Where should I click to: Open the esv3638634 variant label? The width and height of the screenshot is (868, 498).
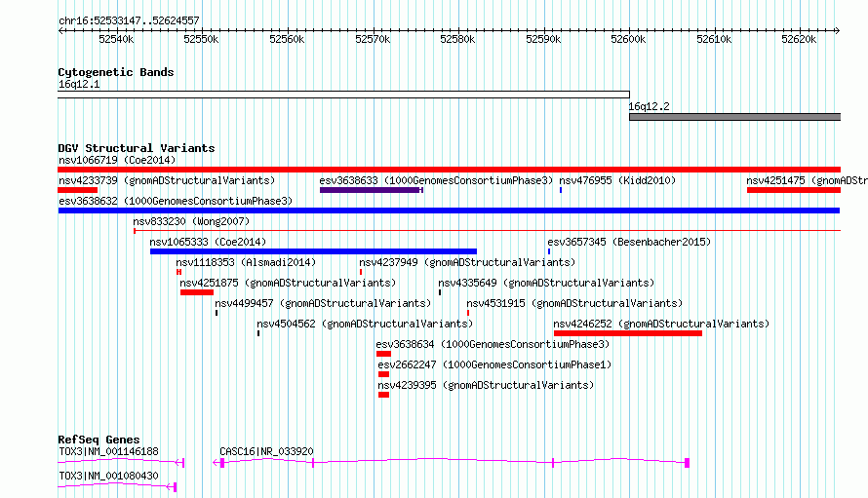click(493, 344)
